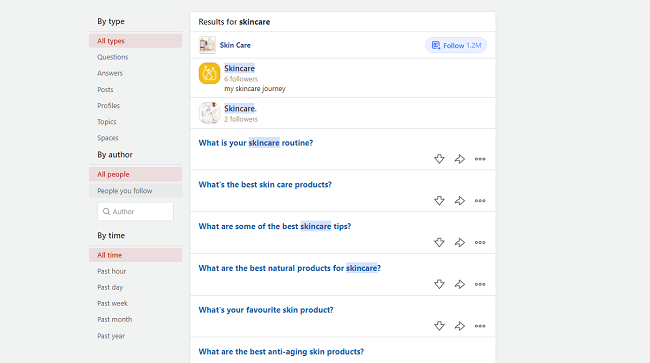The height and width of the screenshot is (363, 650).
Task: Downvote 'What is your skincare routine?' question
Action: click(x=439, y=159)
